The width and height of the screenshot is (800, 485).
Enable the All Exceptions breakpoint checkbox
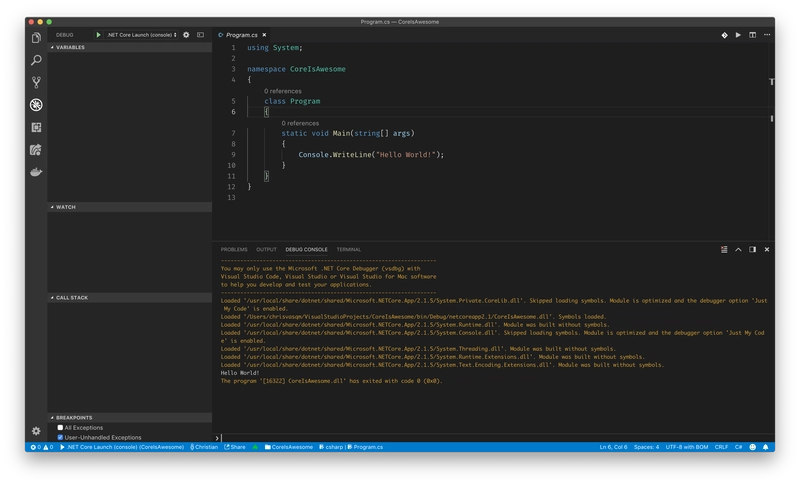60,428
